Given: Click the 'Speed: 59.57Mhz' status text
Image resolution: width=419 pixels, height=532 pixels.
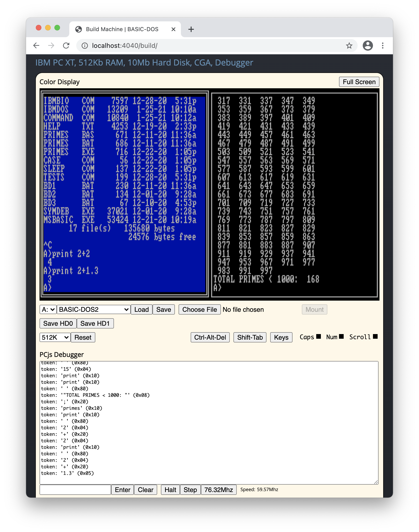Looking at the screenshot, I should (259, 489).
